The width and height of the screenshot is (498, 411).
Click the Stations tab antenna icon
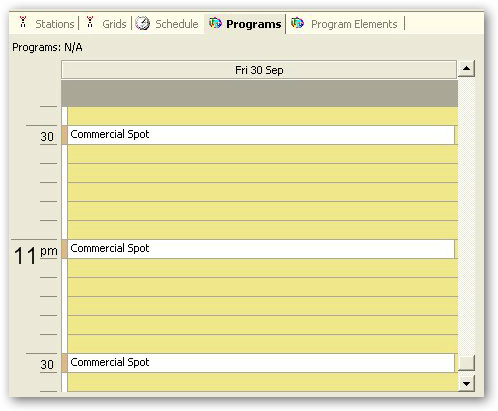[23, 22]
